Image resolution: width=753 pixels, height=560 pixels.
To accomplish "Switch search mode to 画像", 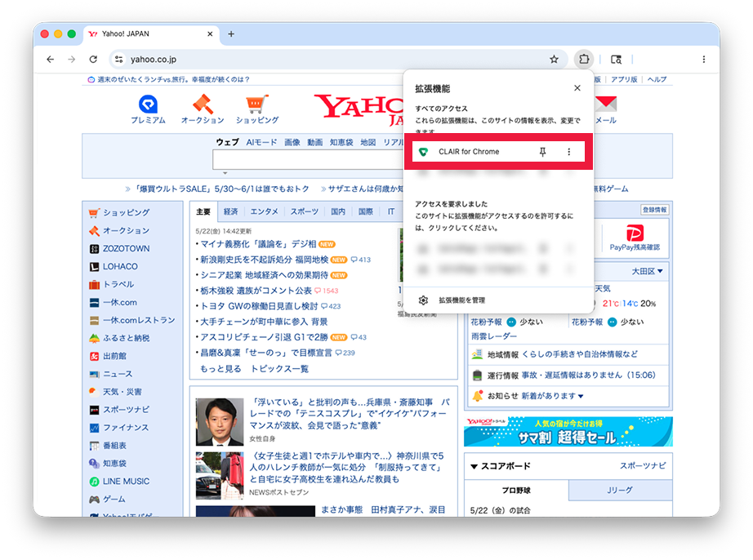I will pos(292,143).
